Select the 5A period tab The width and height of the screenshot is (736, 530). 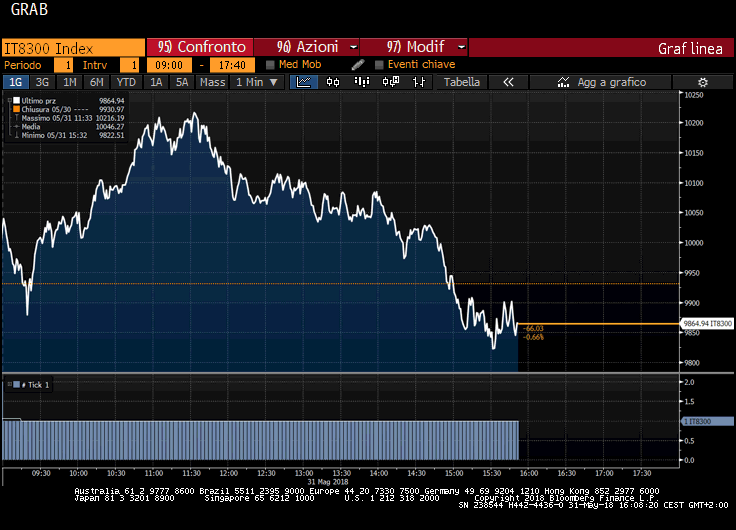[x=182, y=82]
